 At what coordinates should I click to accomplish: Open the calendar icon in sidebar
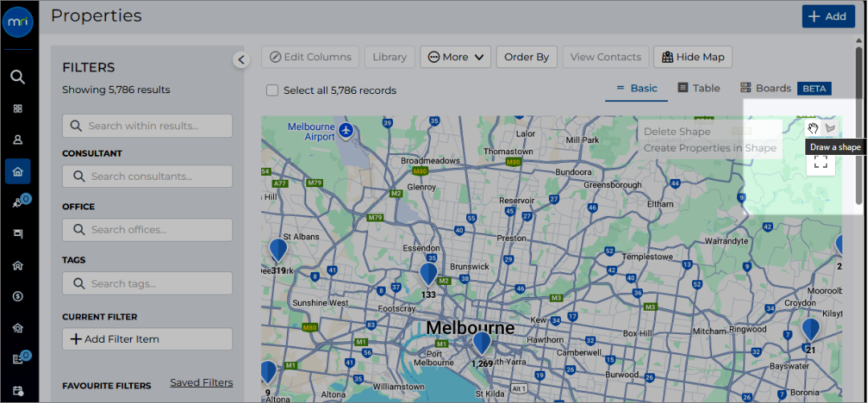(18, 391)
